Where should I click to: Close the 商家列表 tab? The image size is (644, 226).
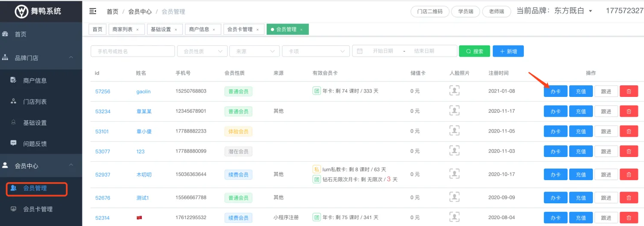[x=137, y=30]
